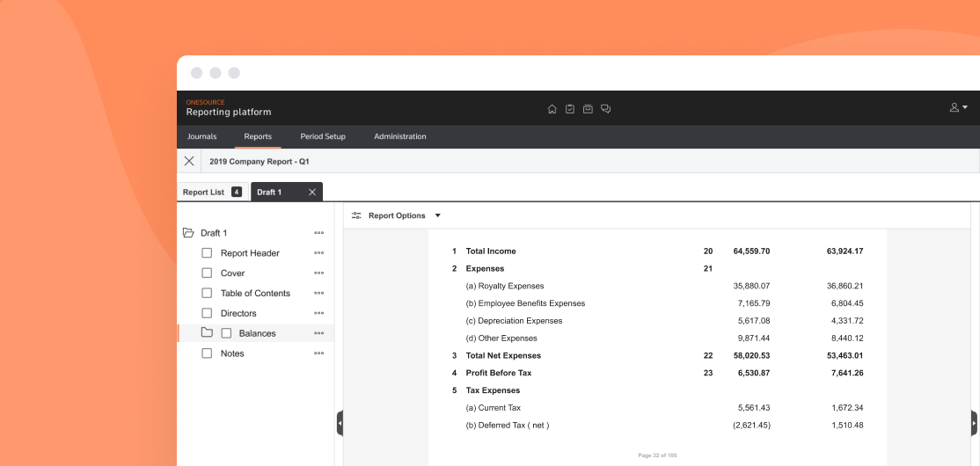Collapse the left sidebar panel handle
Image resolution: width=980 pixels, height=466 pixels.
[340, 423]
